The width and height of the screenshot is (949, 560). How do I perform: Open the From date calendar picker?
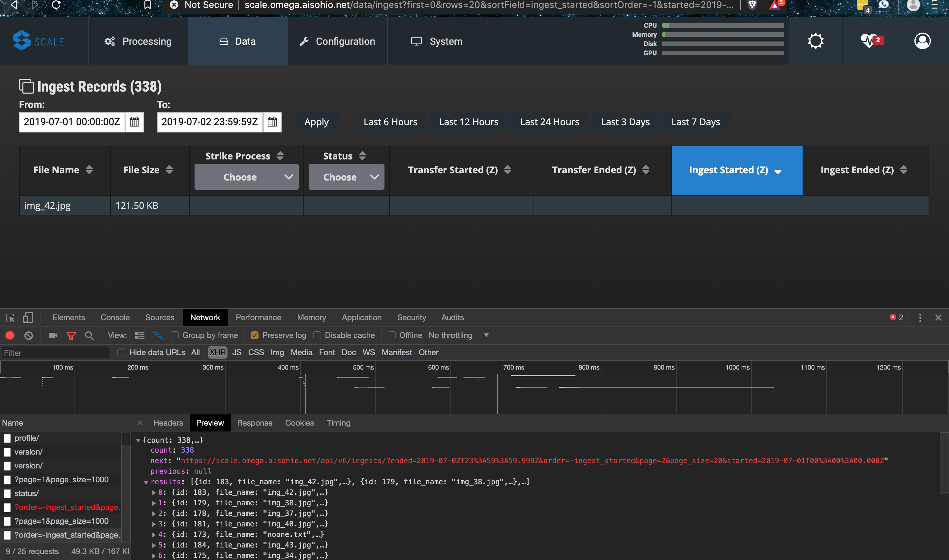135,122
